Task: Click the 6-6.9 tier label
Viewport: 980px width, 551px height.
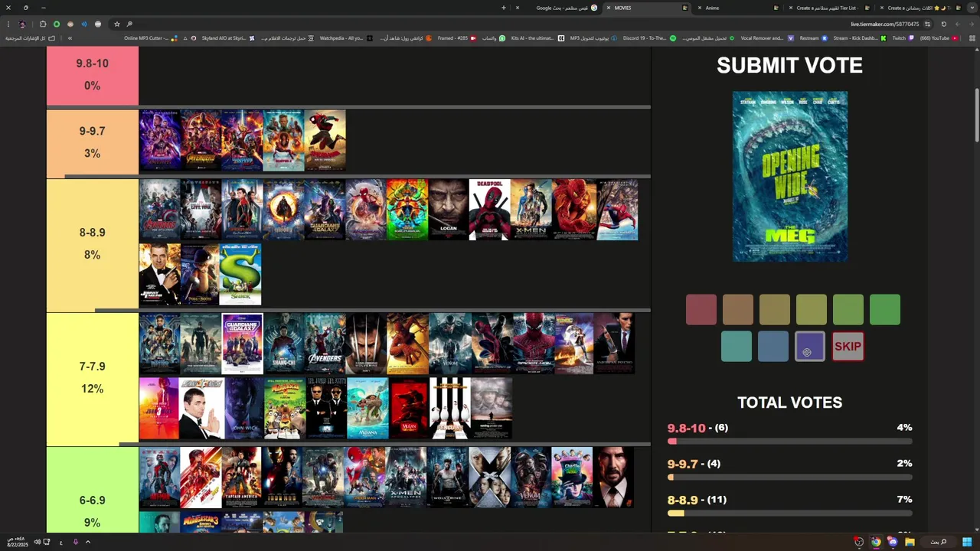Action: (x=93, y=490)
